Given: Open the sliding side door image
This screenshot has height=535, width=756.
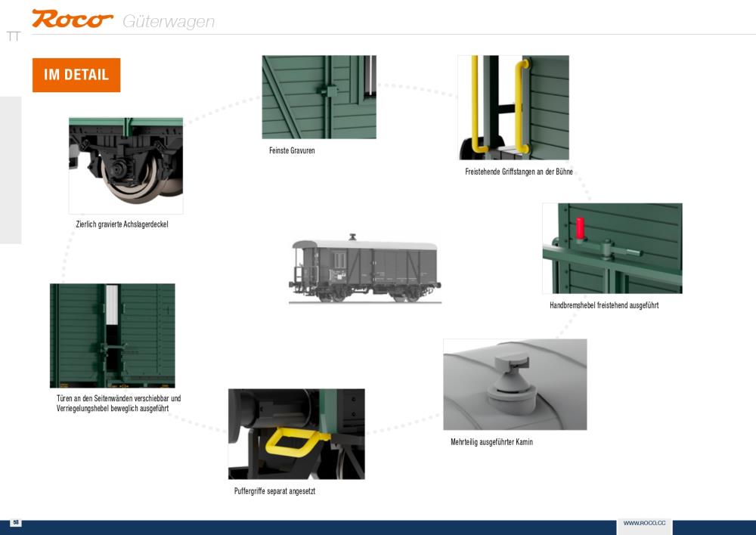Looking at the screenshot, I should coord(113,336).
